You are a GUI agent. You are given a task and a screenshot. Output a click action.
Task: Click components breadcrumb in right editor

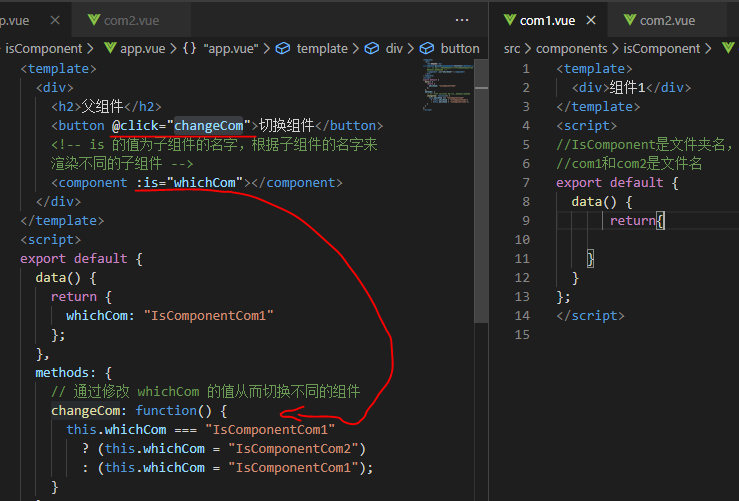(x=571, y=49)
